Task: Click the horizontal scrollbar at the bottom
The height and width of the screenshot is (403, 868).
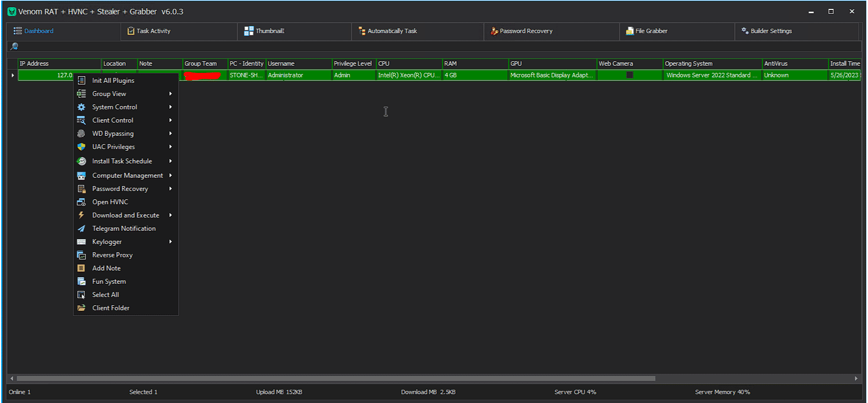Action: [x=335, y=379]
